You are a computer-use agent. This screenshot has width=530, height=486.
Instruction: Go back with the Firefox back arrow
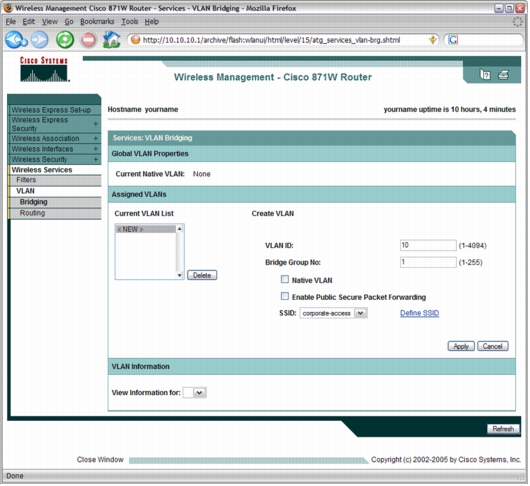pos(16,40)
